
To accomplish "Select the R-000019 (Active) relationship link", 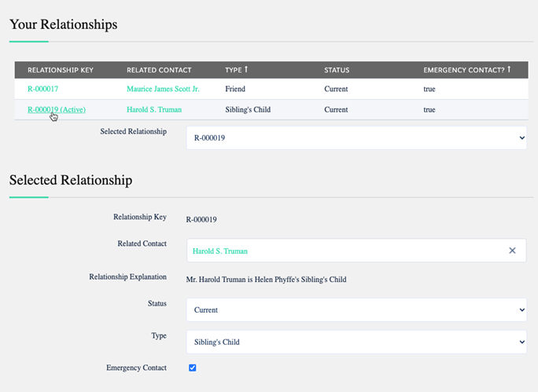I will pos(56,110).
